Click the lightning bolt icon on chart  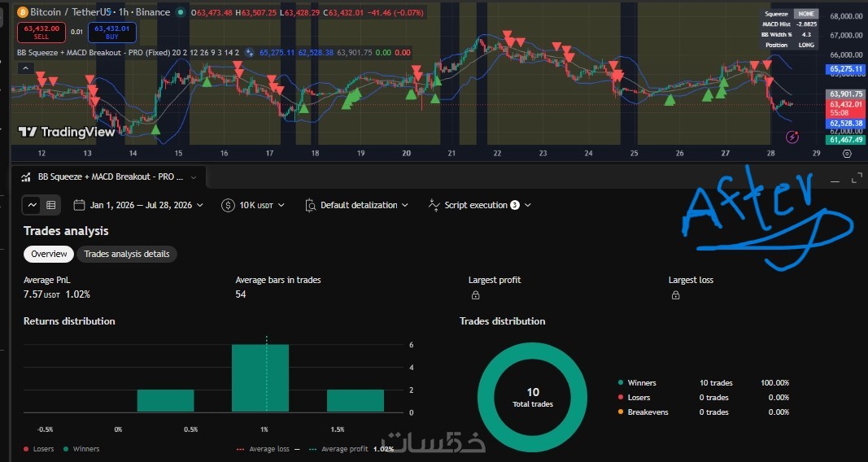click(x=792, y=137)
